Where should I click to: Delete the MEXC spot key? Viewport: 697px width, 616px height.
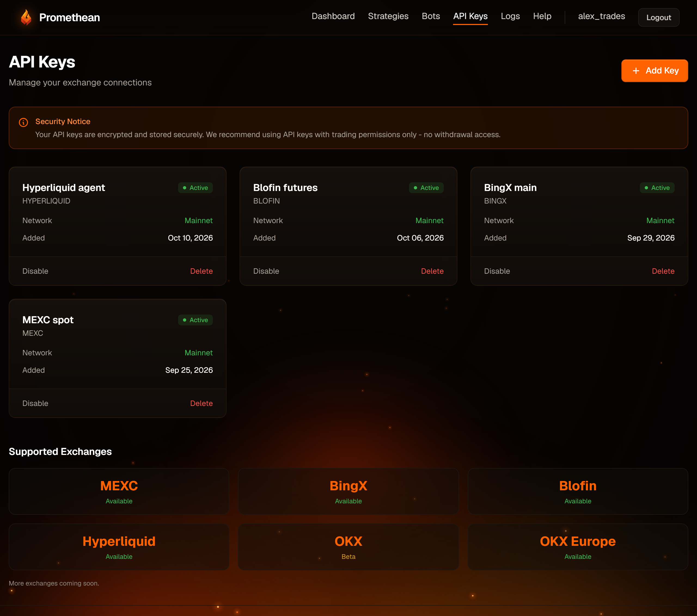pyautogui.click(x=201, y=404)
